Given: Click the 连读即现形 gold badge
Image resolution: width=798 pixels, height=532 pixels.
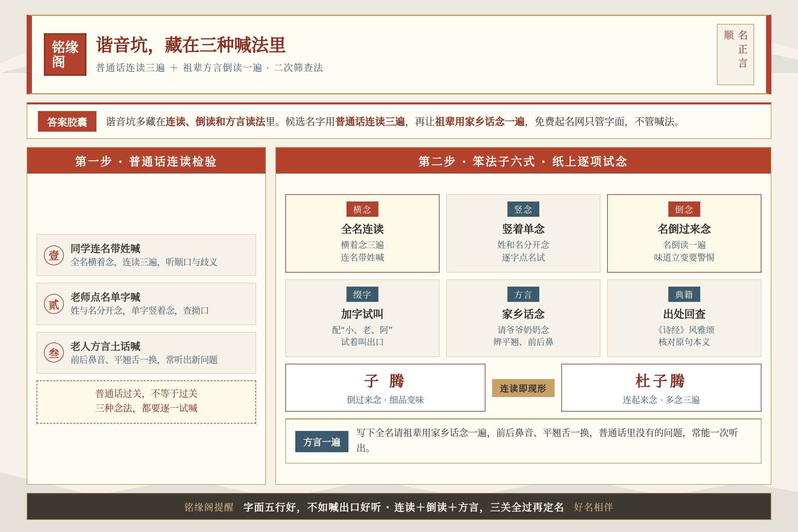Looking at the screenshot, I should click(523, 388).
